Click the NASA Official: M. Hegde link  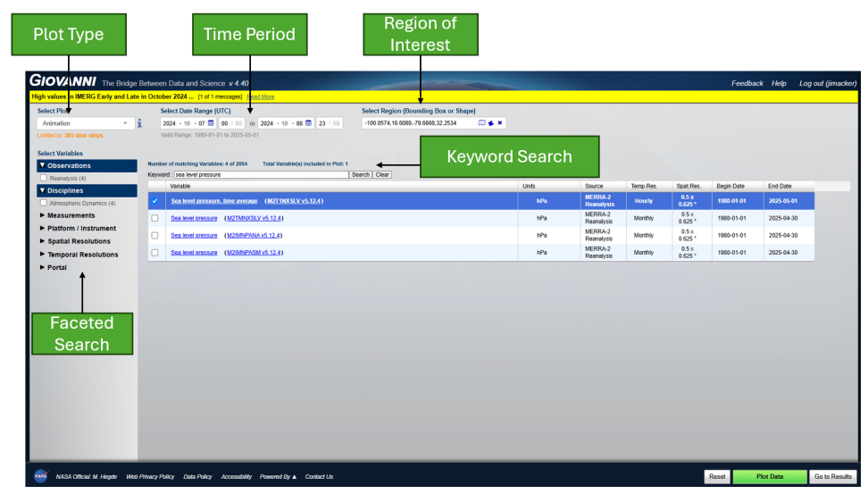[87, 477]
